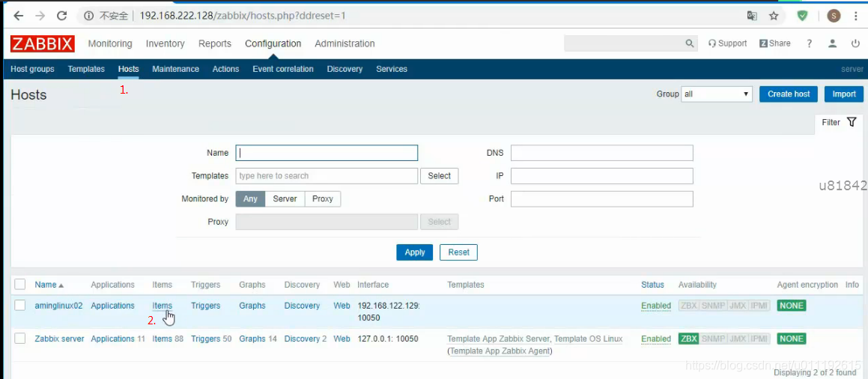Click NONE encryption badge for aminglinux02
Viewport: 868px width, 379px height.
[x=791, y=306]
